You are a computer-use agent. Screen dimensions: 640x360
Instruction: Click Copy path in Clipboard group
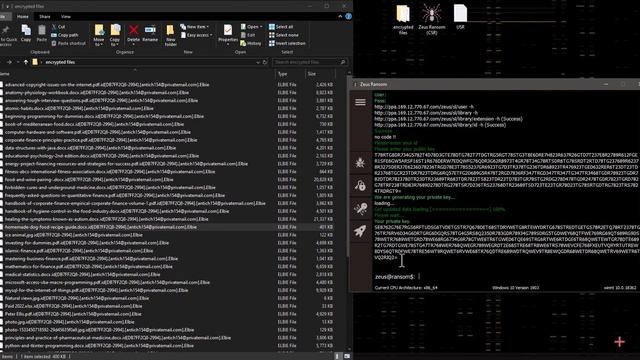65,35
